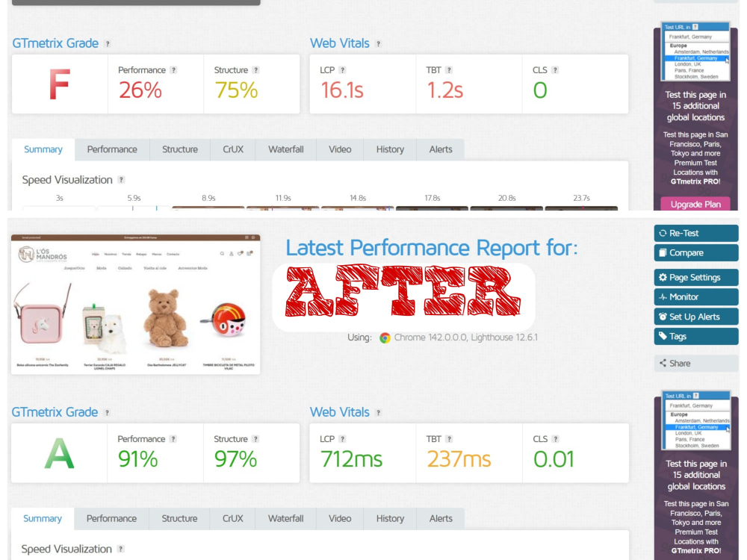Click the Re-Test button

(x=696, y=233)
